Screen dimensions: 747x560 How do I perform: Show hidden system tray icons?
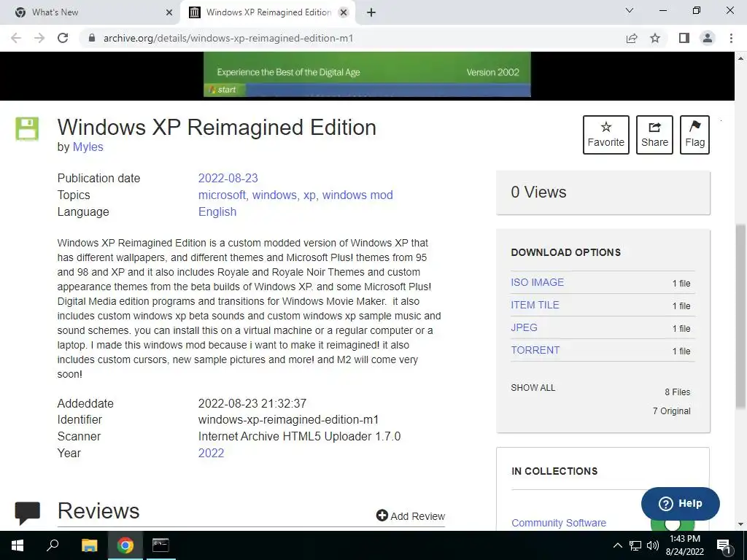(x=617, y=545)
